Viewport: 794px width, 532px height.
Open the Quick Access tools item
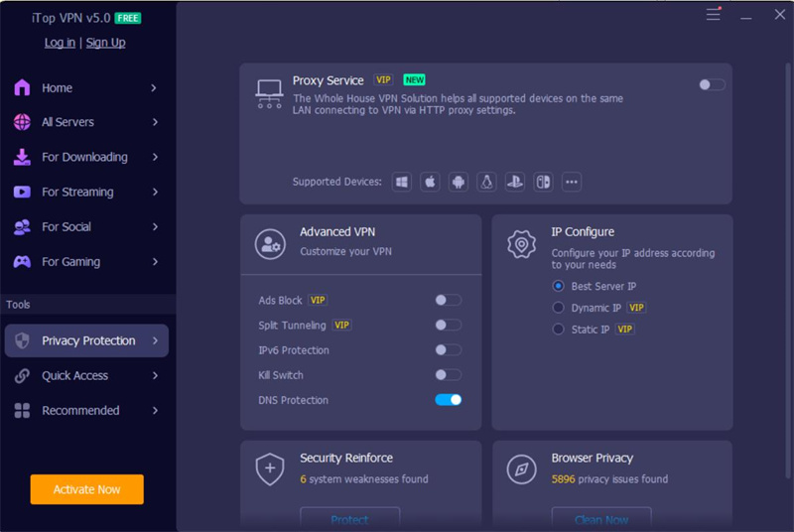pyautogui.click(x=86, y=375)
